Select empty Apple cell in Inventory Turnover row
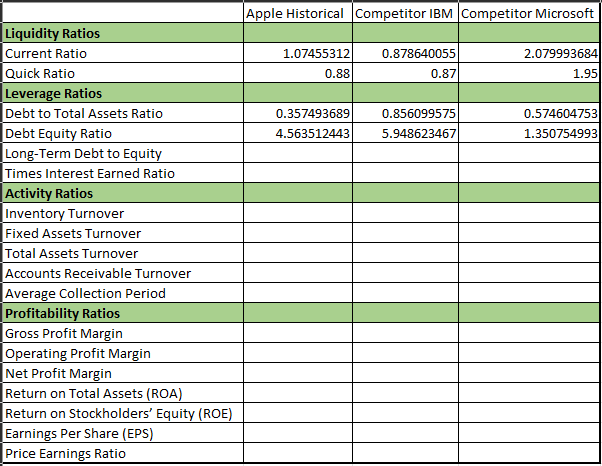The height and width of the screenshot is (466, 602). pos(298,213)
